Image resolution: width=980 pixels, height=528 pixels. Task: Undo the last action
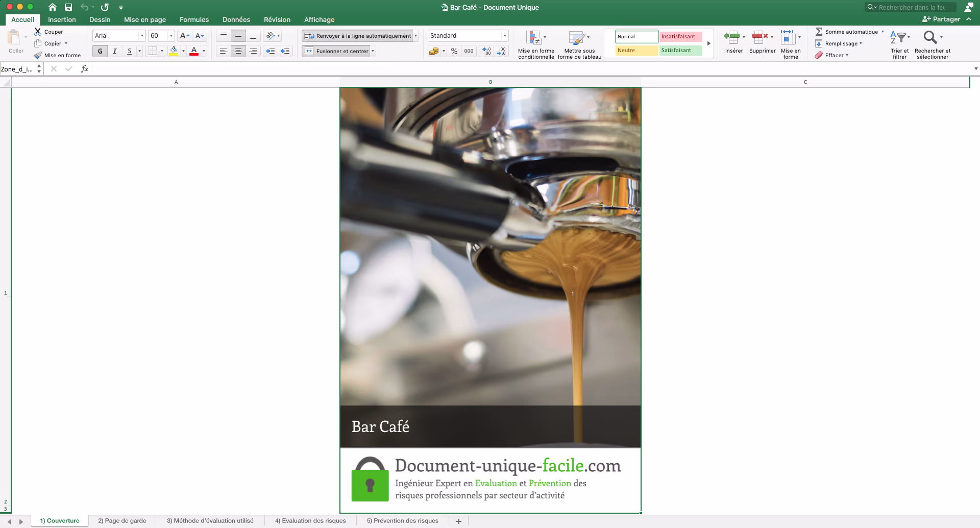pyautogui.click(x=84, y=7)
